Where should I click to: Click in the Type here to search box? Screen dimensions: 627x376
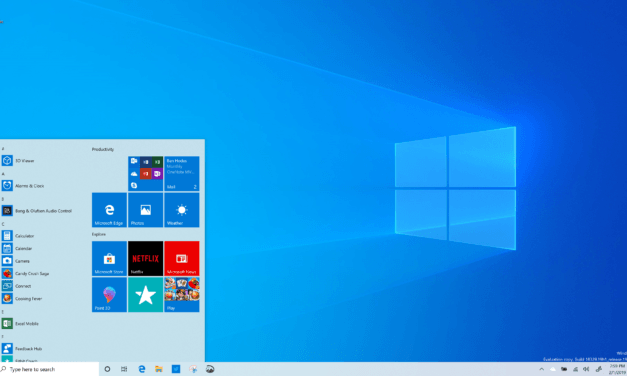pyautogui.click(x=50, y=369)
